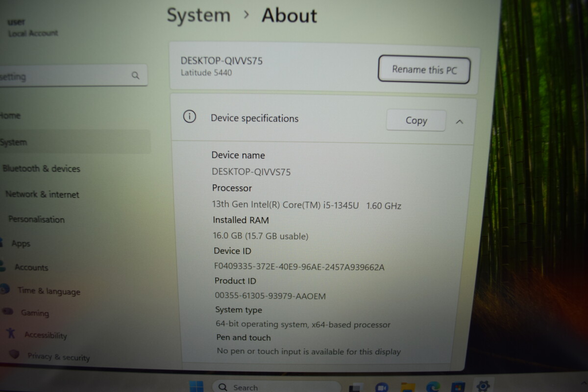Click the magnifier icon in settings search

coord(136,75)
